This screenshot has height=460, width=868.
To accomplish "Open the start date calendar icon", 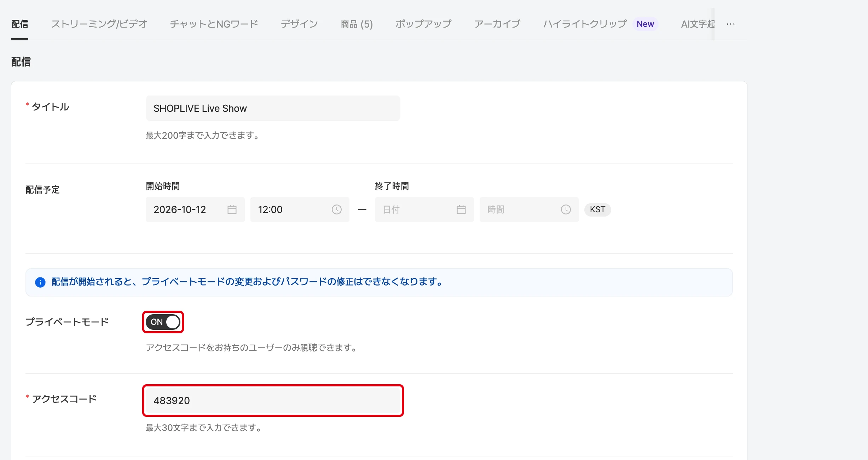I will [x=232, y=209].
